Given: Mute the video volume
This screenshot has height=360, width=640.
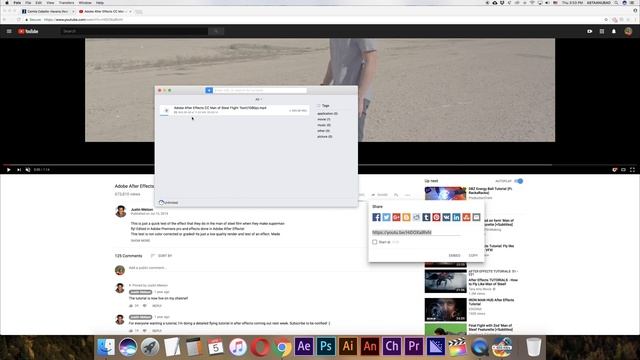Looking at the screenshot, I should pos(28,170).
